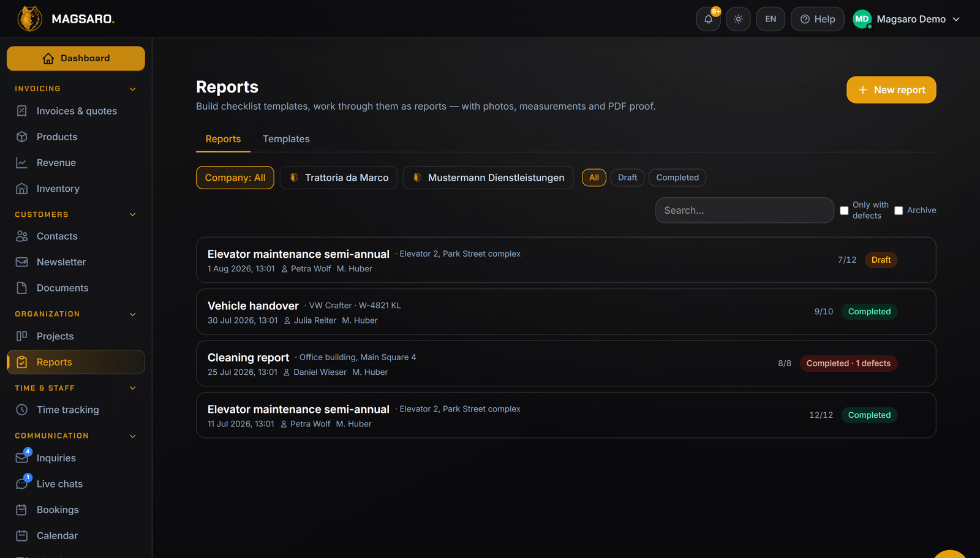The height and width of the screenshot is (558, 980).
Task: Click inspector name Julia Reiter
Action: click(315, 320)
